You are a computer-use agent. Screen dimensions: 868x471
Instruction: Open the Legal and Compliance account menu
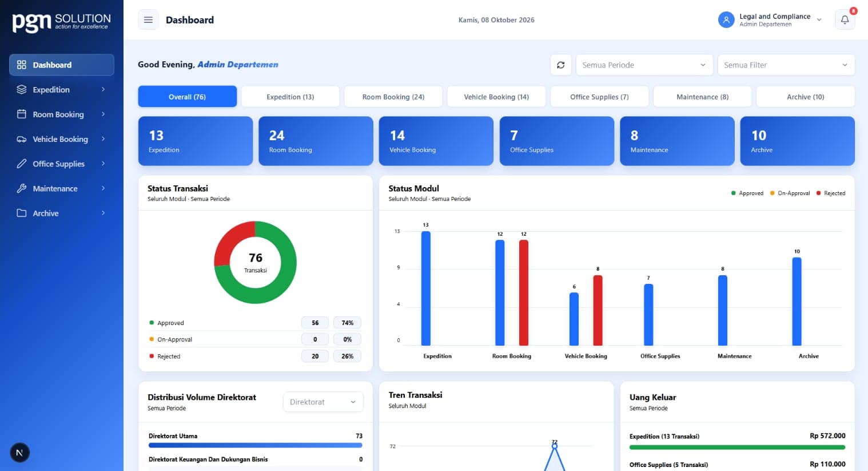[770, 20]
